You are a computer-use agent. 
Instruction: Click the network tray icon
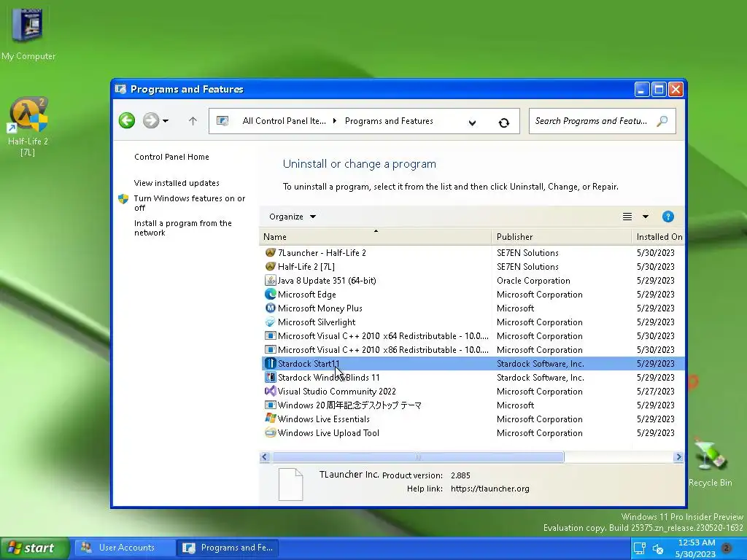point(639,548)
